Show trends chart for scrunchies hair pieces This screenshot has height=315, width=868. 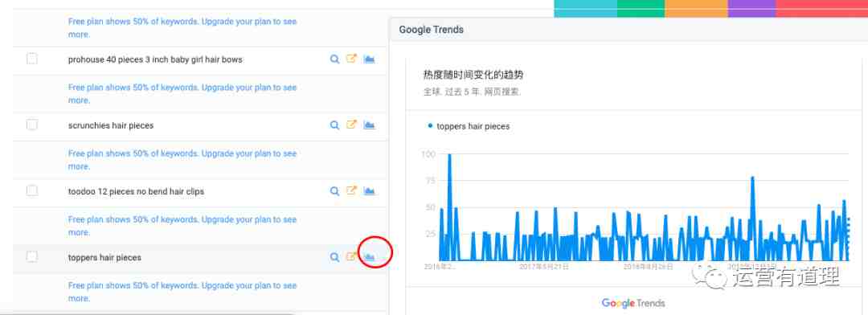click(369, 125)
